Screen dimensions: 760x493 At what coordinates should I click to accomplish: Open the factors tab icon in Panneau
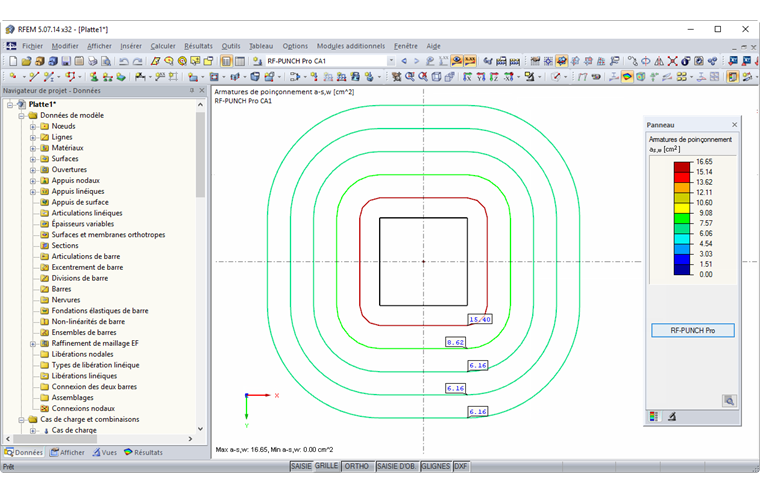click(x=672, y=416)
